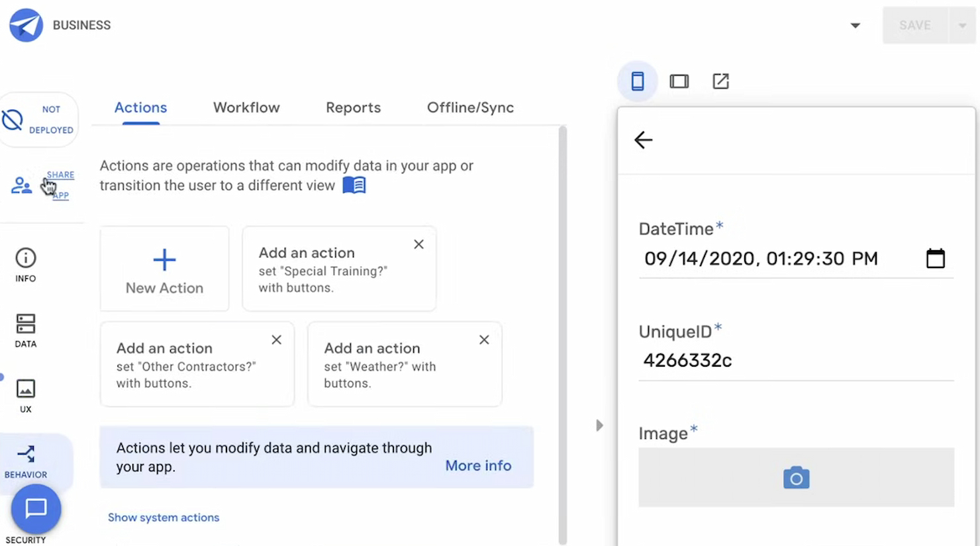The width and height of the screenshot is (980, 546).
Task: Open the Offline/Sync tab
Action: point(470,107)
